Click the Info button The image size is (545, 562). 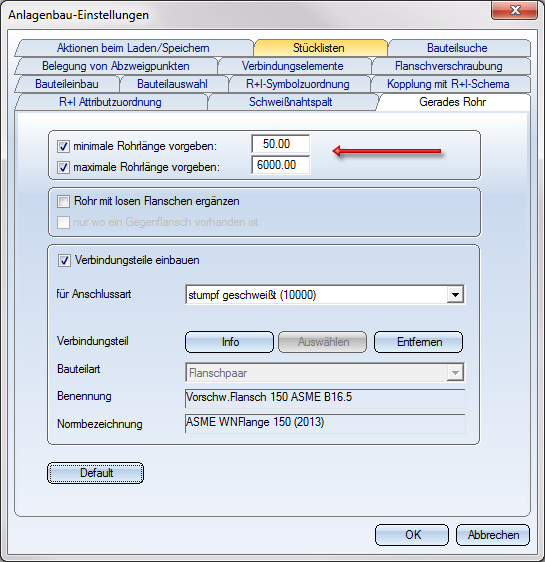229,342
